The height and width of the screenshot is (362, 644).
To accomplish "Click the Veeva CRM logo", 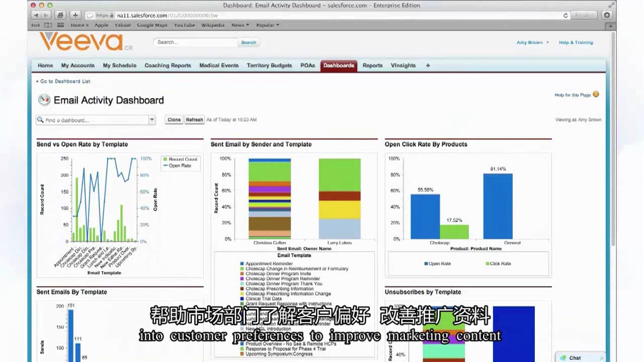I will [86, 42].
